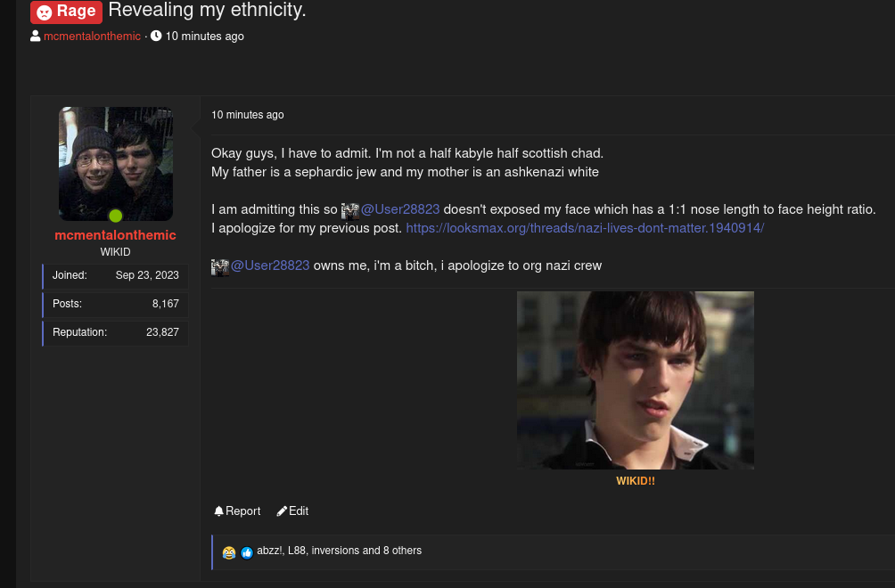895x588 pixels.
Task: Click small avatar before first User28823 mention
Action: [350, 210]
